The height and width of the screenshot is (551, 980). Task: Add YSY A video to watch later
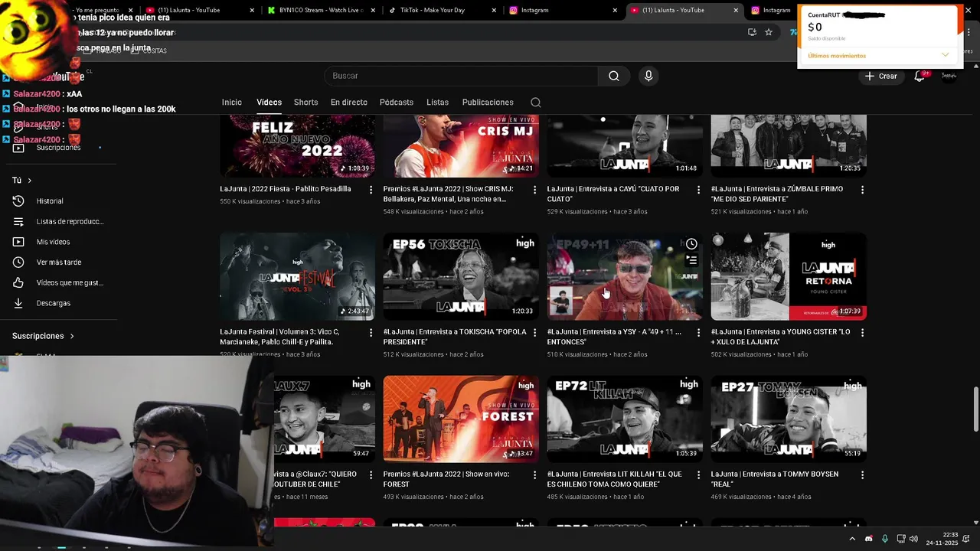coord(691,244)
